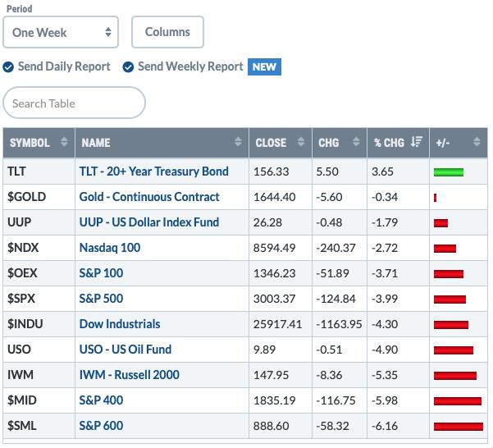Open the TLT - 20+ Year Treasury Bond link
The width and height of the screenshot is (493, 448).
153,171
